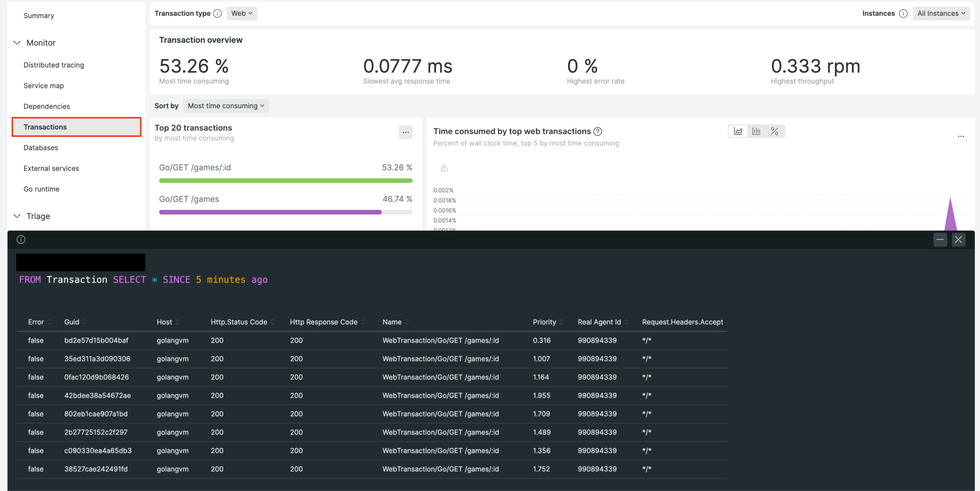Click the green Go/GET /games:id progress bar

(286, 180)
